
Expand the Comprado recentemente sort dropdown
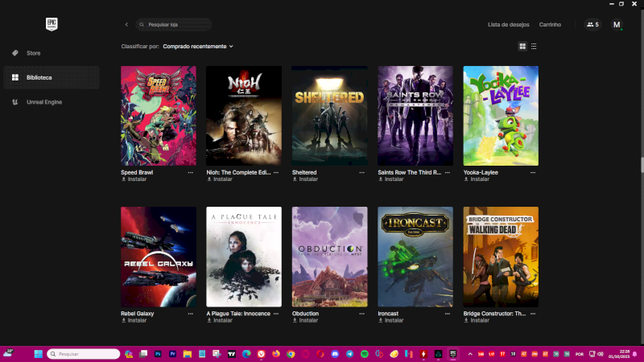[197, 47]
